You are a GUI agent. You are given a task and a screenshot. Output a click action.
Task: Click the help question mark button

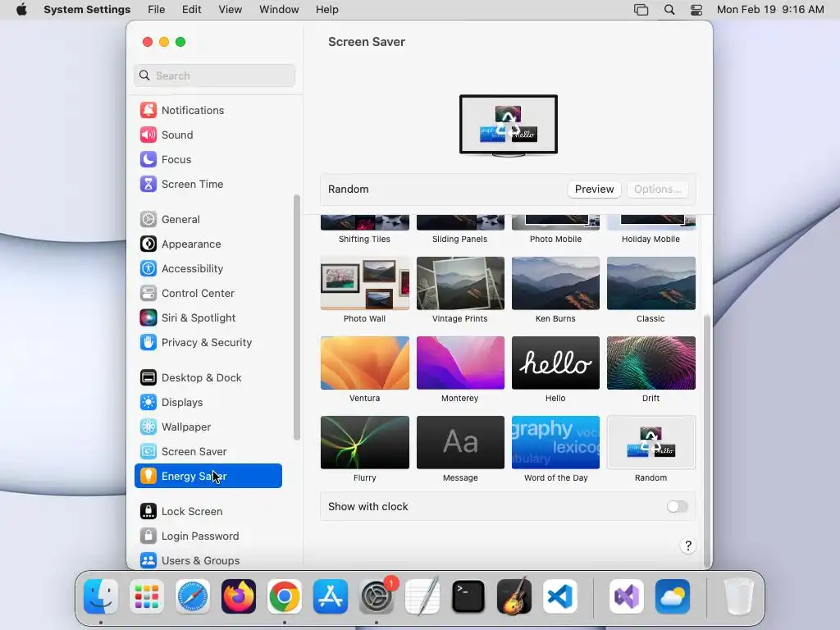[688, 546]
